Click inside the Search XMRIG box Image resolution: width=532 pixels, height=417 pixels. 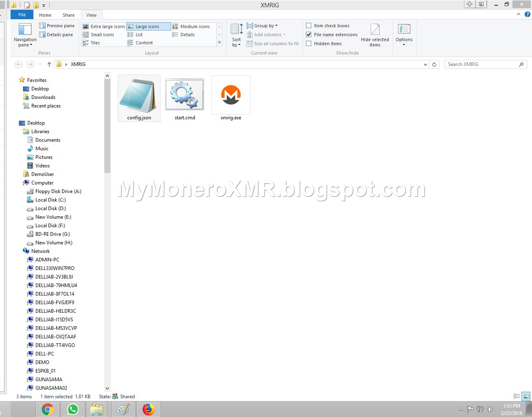point(481,64)
